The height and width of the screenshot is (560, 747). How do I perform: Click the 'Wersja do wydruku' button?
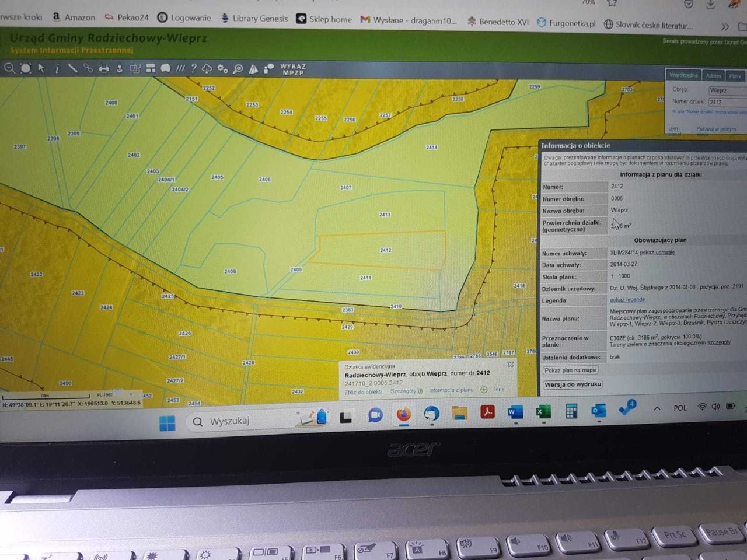(x=573, y=384)
